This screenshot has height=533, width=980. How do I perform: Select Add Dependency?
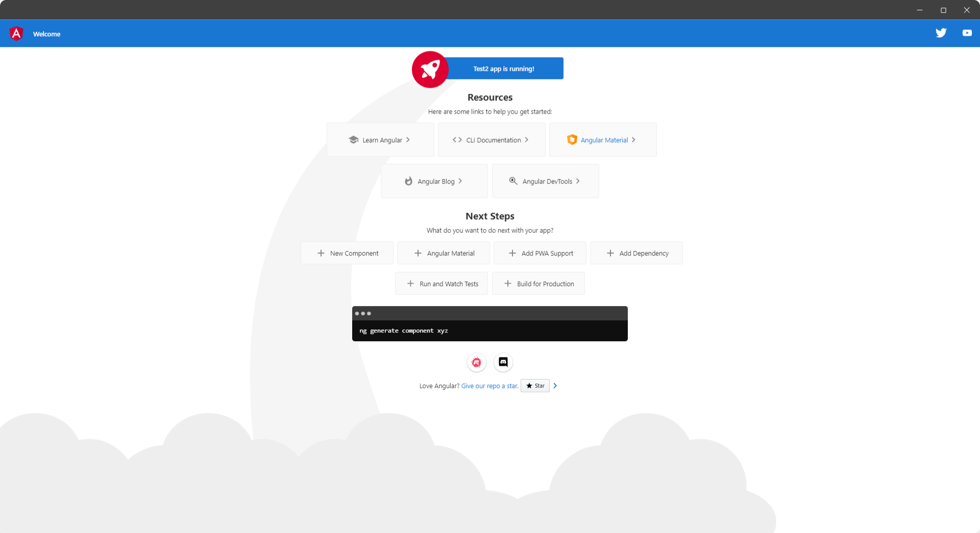pyautogui.click(x=636, y=253)
